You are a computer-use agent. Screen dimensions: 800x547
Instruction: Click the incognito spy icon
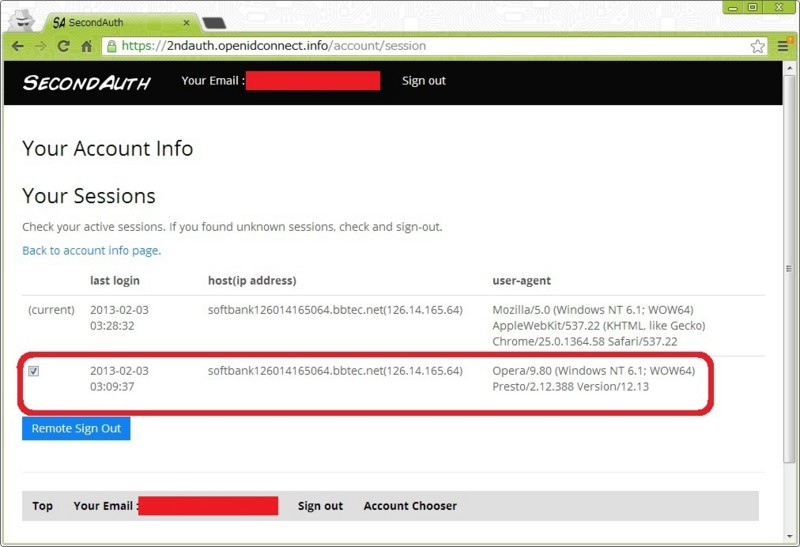point(21,19)
